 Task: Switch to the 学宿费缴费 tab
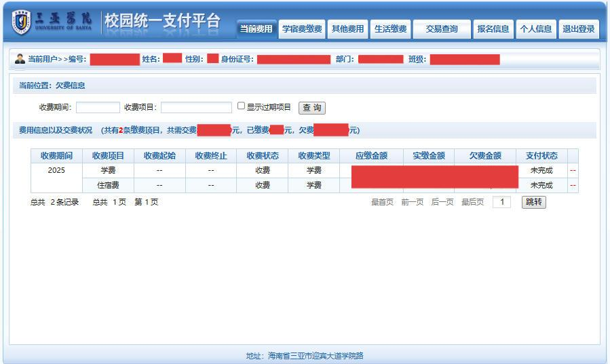click(x=303, y=29)
